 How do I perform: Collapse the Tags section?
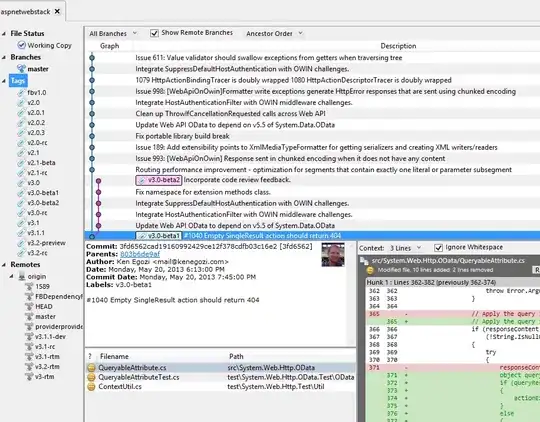4,81
